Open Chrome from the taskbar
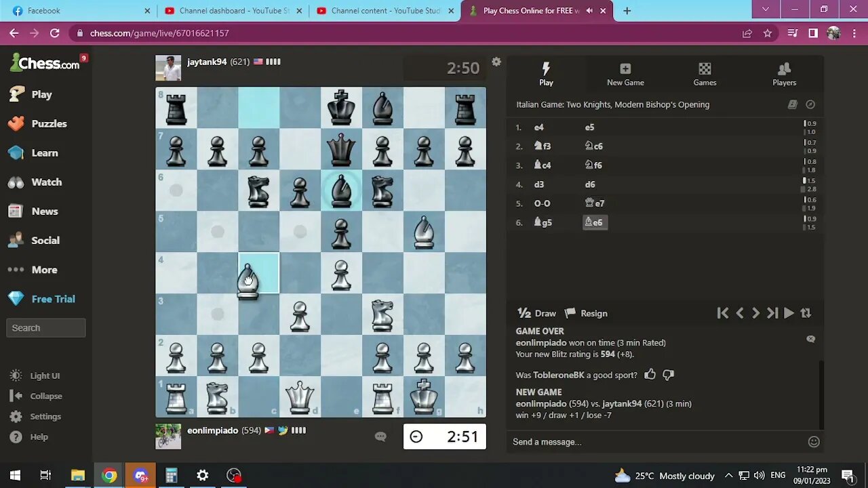This screenshot has height=488, width=868. [109, 475]
